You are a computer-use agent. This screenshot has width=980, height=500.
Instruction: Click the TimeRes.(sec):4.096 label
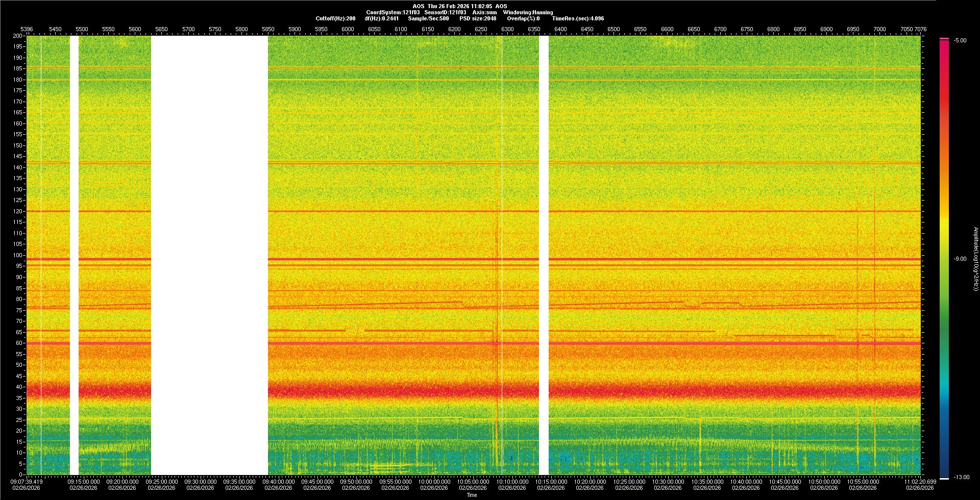(578, 18)
